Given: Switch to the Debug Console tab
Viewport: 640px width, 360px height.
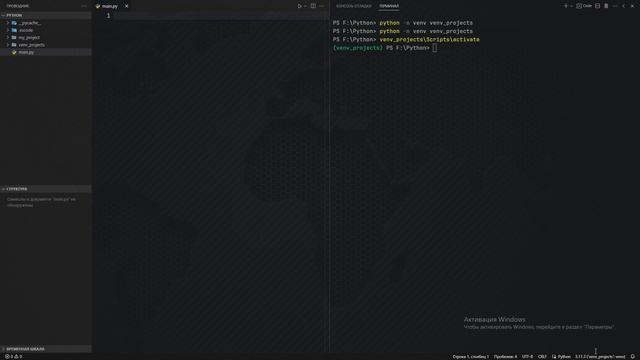Looking at the screenshot, I should coord(353,6).
